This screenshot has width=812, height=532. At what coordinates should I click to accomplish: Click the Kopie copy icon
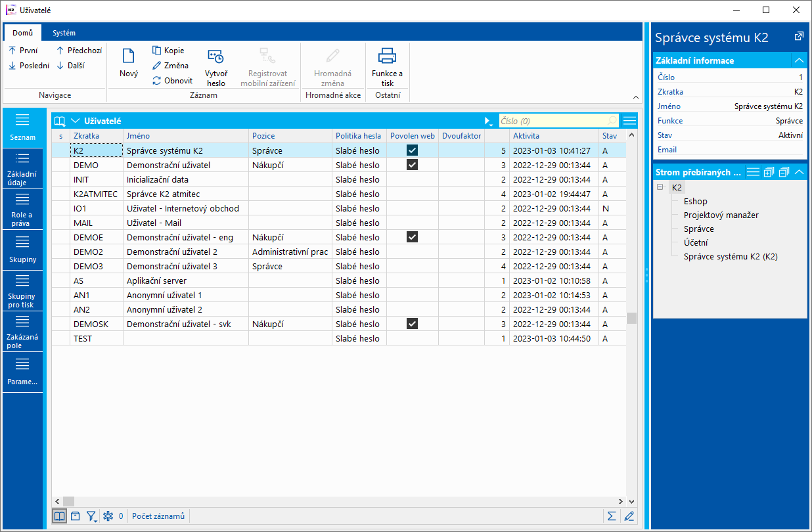tap(157, 51)
